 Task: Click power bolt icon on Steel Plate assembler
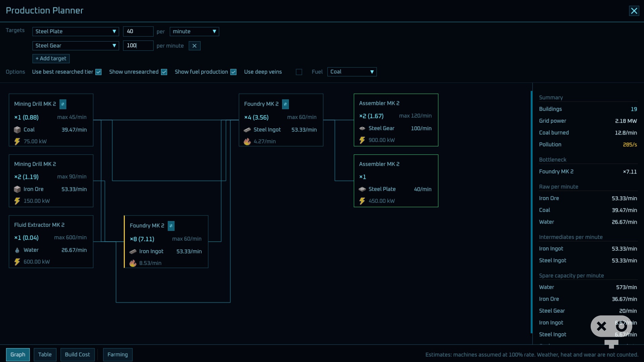(x=362, y=201)
